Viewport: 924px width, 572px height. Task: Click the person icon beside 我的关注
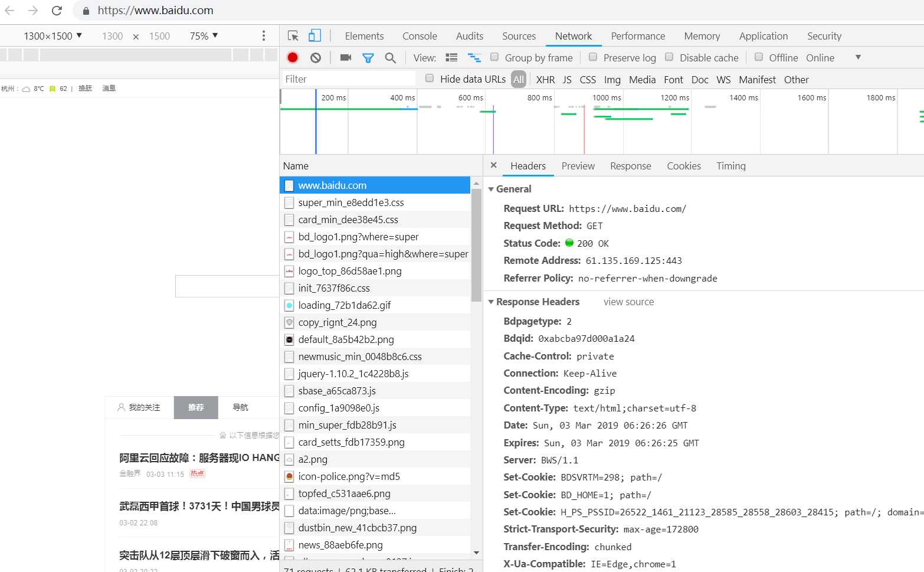tap(121, 407)
